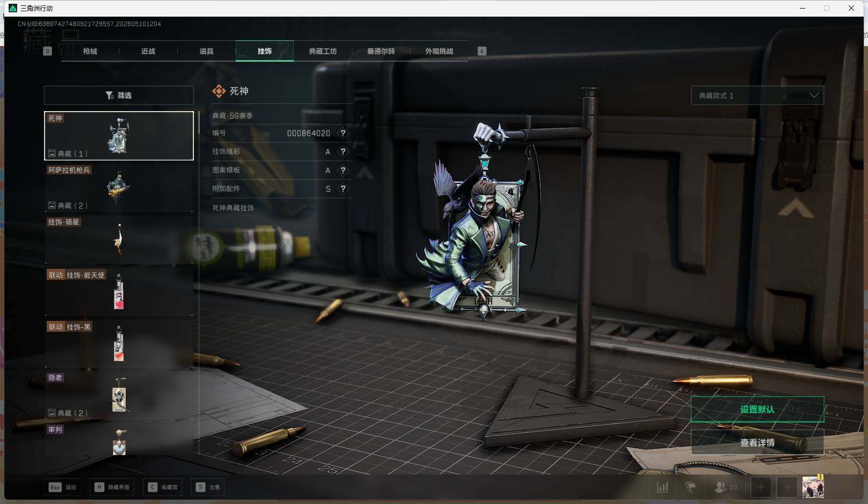Click the 三角洲行动 app icon in title bar
868x504 pixels.
[x=13, y=8]
